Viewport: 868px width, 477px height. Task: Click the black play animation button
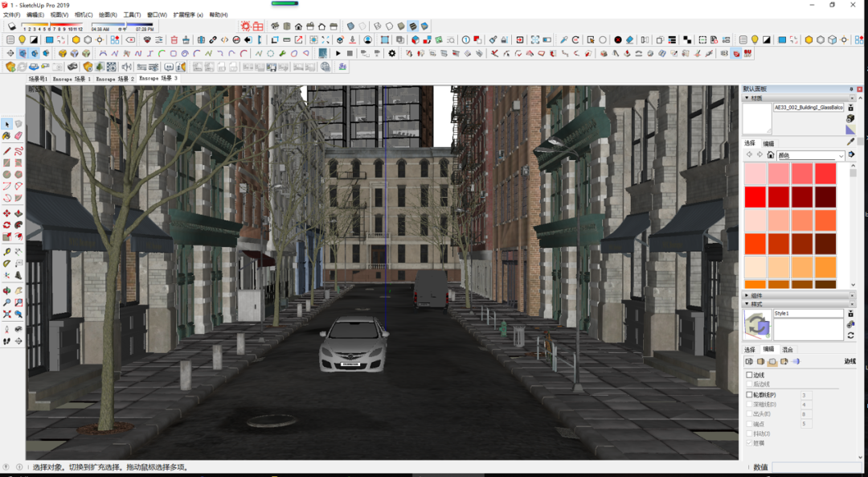pyautogui.click(x=338, y=53)
